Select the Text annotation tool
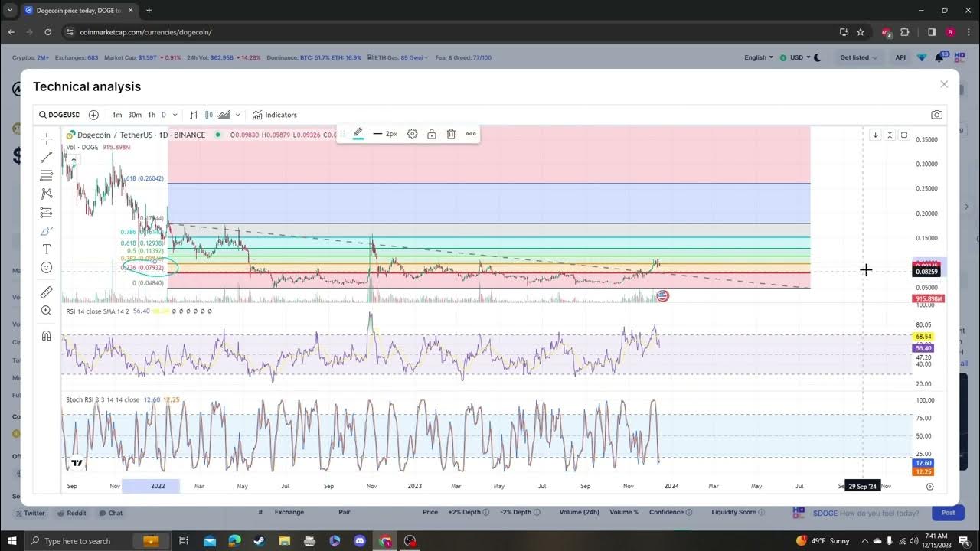This screenshot has width=980, height=551. [x=47, y=249]
